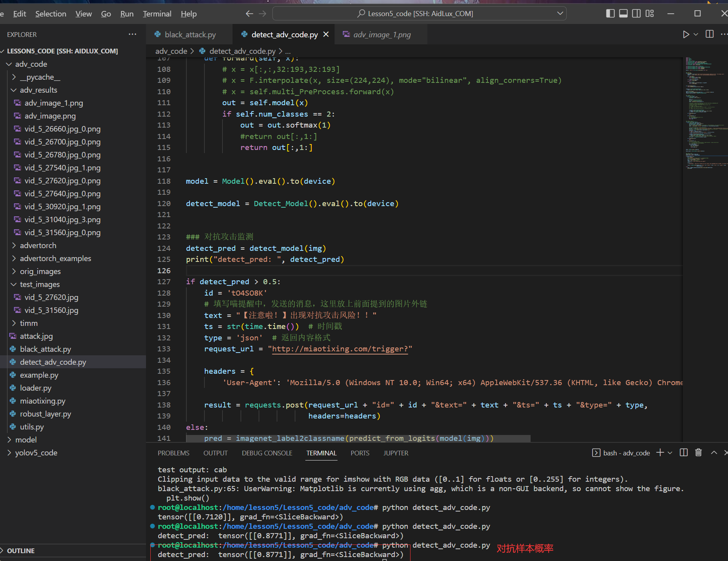Open the Selection menu
728x561 pixels.
tap(51, 14)
